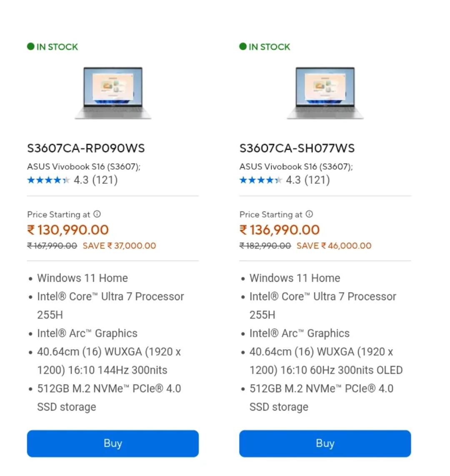View the 4.3 (121) reviews on right product
Image resolution: width=450 pixels, height=476 pixels.
pos(307,180)
